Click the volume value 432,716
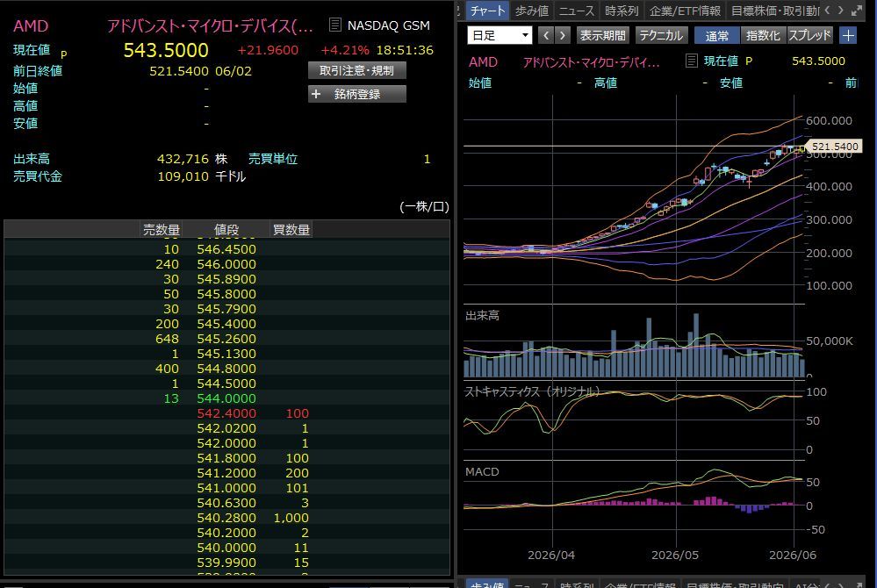The width and height of the screenshot is (877, 588). pos(183,159)
